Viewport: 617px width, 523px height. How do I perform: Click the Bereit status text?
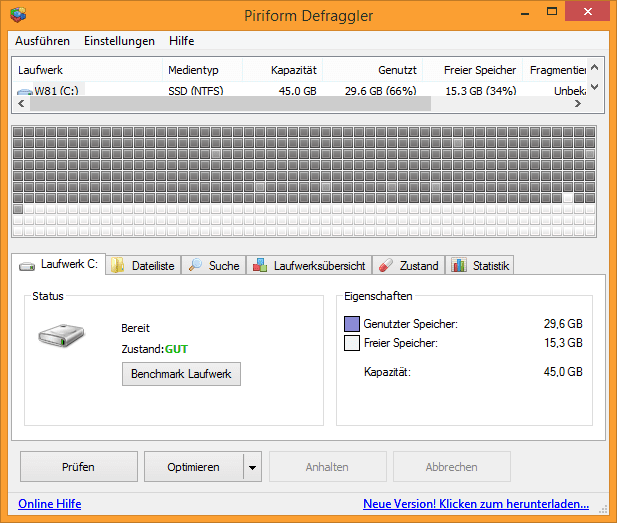coord(135,328)
